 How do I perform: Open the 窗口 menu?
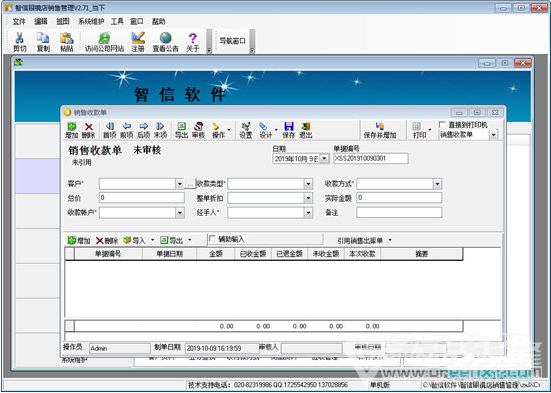pyautogui.click(x=137, y=21)
